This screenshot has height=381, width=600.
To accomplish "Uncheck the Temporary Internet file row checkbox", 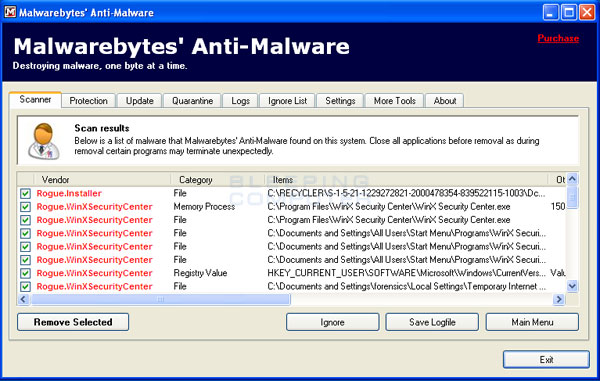I will [25, 287].
